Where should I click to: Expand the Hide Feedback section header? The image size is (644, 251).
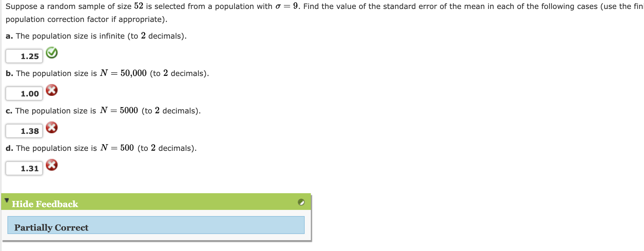pos(45,204)
